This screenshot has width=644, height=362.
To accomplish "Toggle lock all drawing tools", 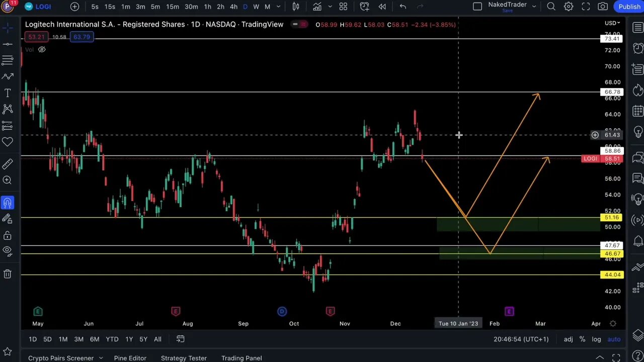I will 8,236.
